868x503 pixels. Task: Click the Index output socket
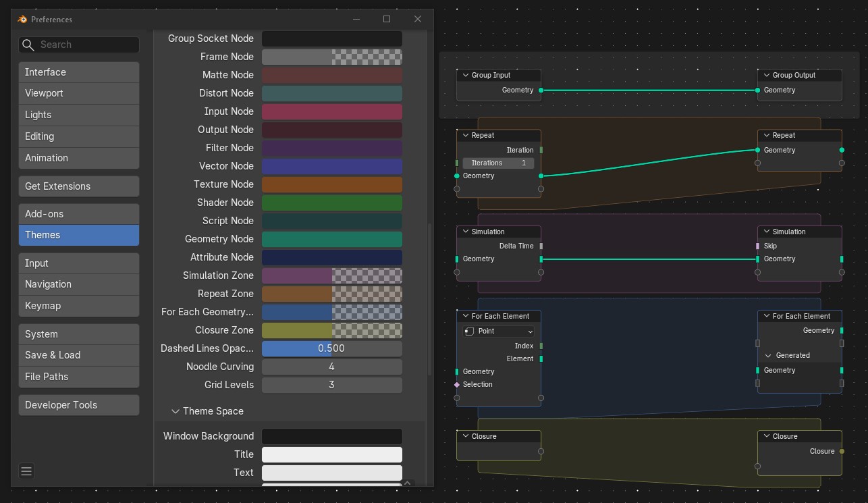coord(541,346)
